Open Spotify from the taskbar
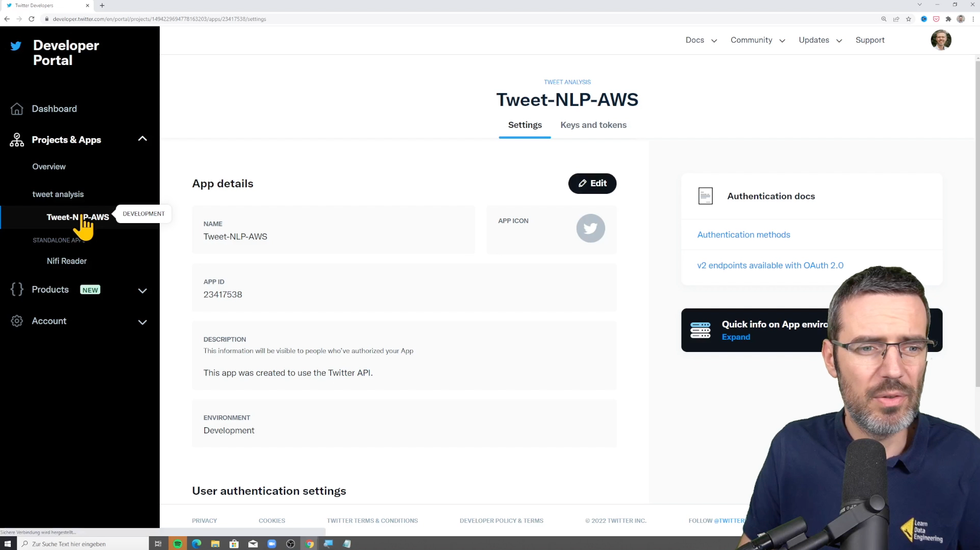 (x=177, y=544)
